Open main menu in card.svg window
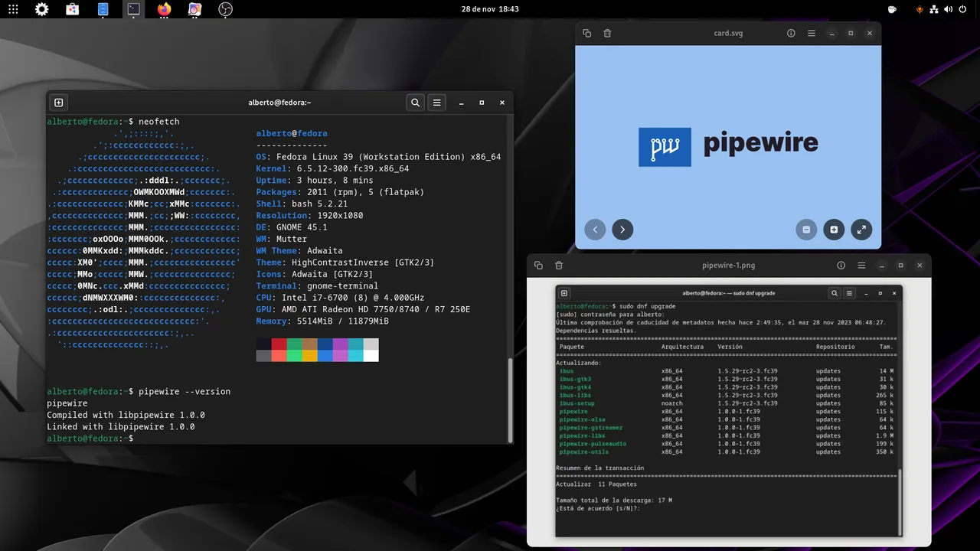Screen dimensions: 980x551 [812, 34]
